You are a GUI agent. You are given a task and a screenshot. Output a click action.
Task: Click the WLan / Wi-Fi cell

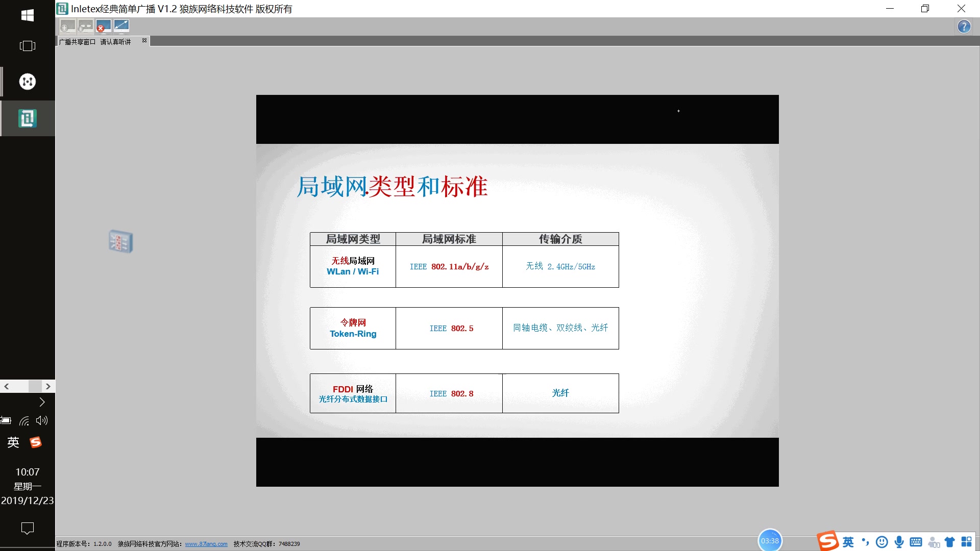pyautogui.click(x=353, y=266)
